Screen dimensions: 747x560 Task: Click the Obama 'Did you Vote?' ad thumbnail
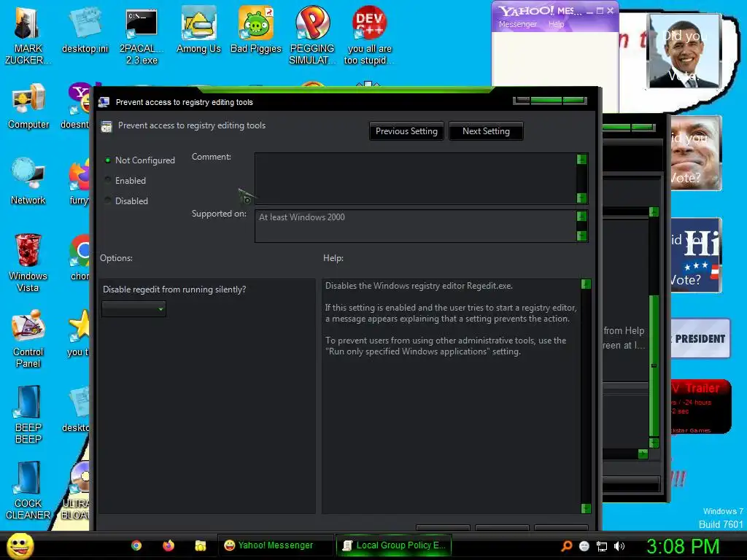pyautogui.click(x=684, y=50)
